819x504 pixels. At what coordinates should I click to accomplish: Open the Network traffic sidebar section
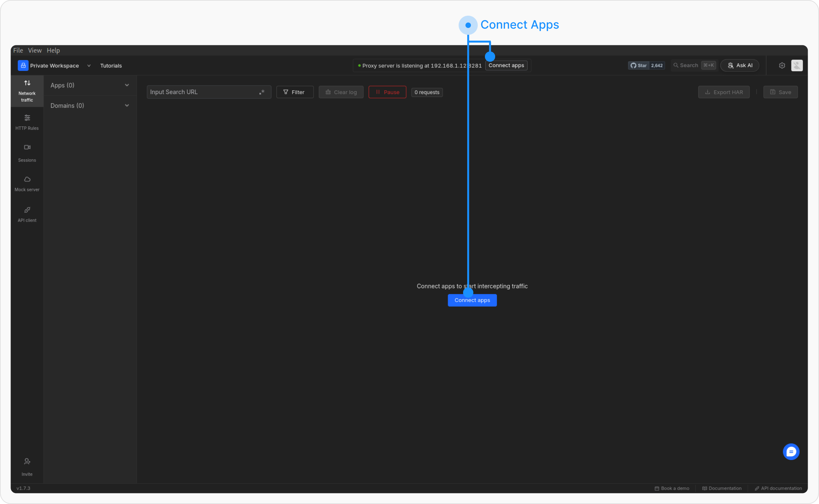27,91
